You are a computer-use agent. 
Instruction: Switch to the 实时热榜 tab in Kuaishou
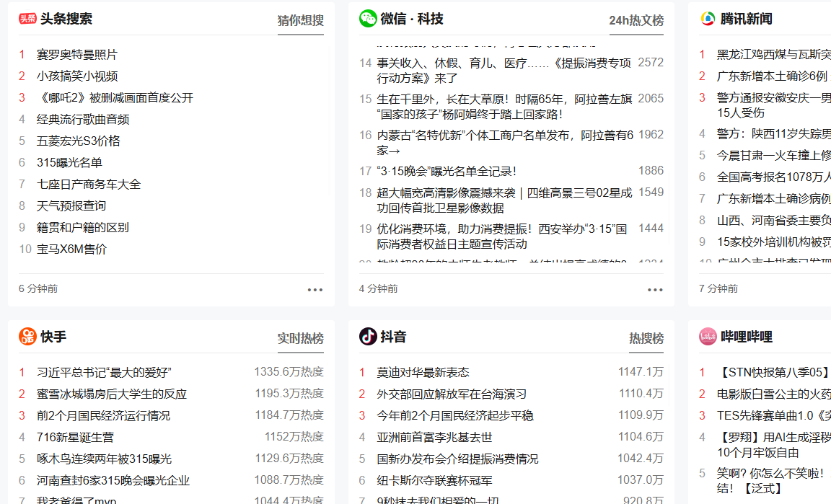tap(300, 339)
